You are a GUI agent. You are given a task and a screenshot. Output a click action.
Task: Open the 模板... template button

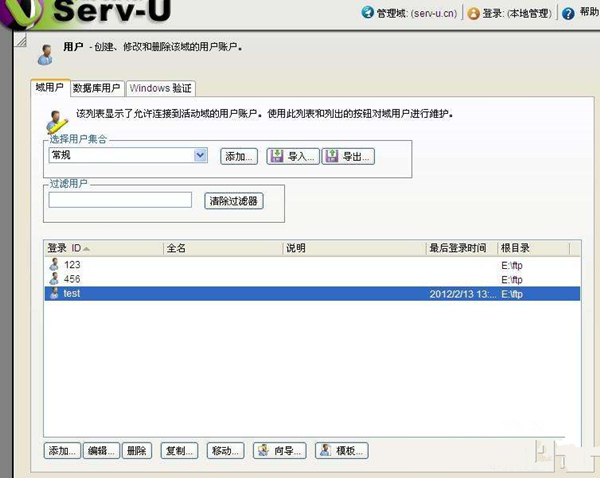342,451
